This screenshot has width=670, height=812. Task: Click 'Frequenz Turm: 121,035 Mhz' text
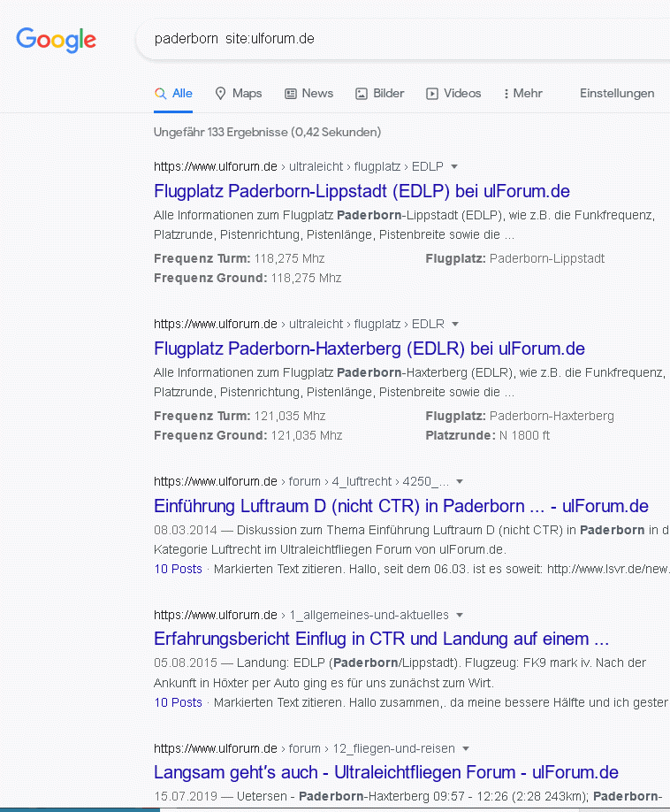(240, 417)
